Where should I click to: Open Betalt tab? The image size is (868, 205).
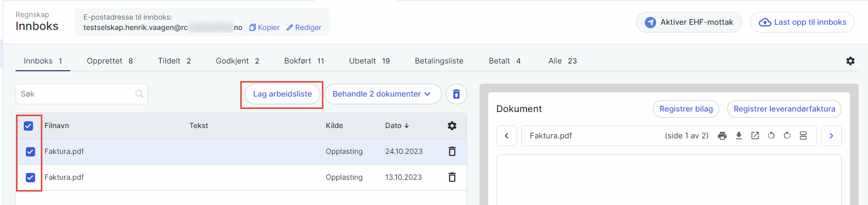(504, 61)
